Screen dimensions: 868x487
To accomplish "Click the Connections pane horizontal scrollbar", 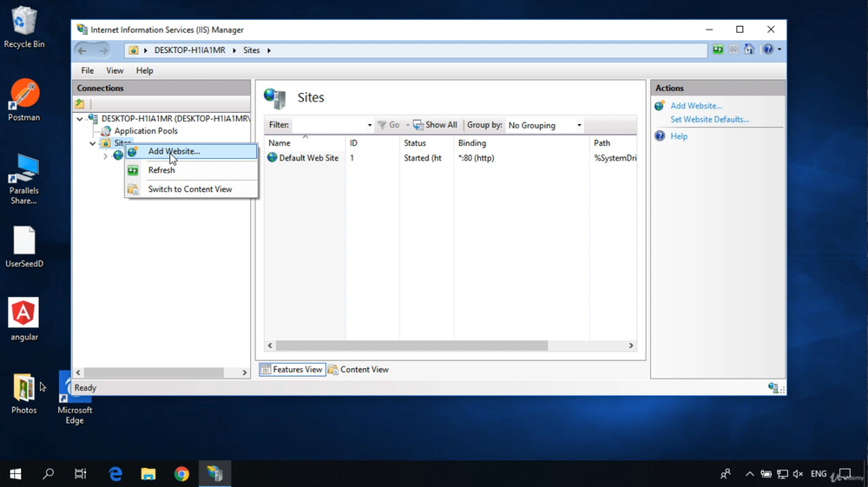I will point(154,372).
